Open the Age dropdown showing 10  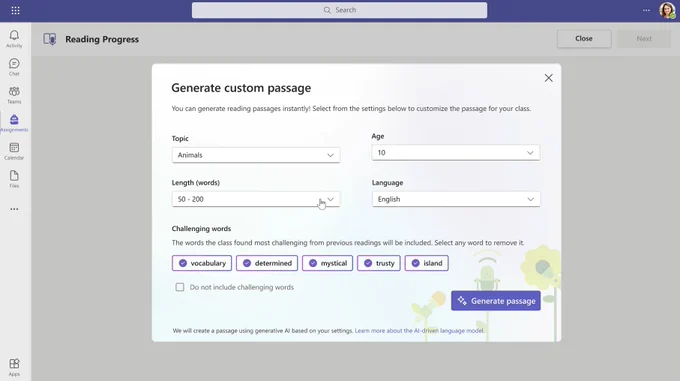coord(456,153)
